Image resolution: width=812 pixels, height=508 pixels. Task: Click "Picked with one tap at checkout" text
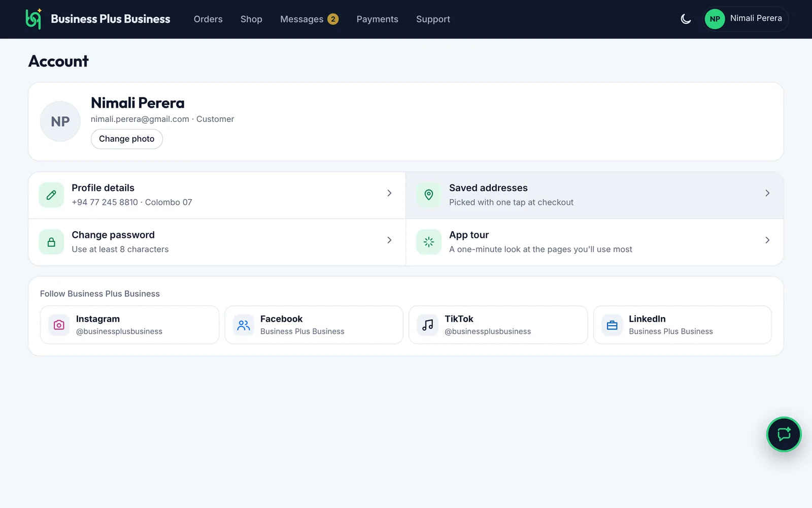click(511, 202)
